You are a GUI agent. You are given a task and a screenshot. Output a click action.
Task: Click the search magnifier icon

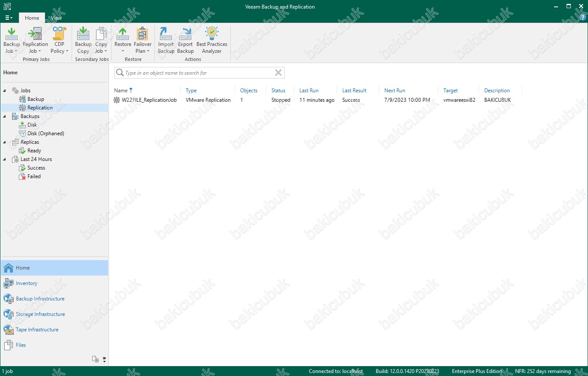click(x=120, y=73)
